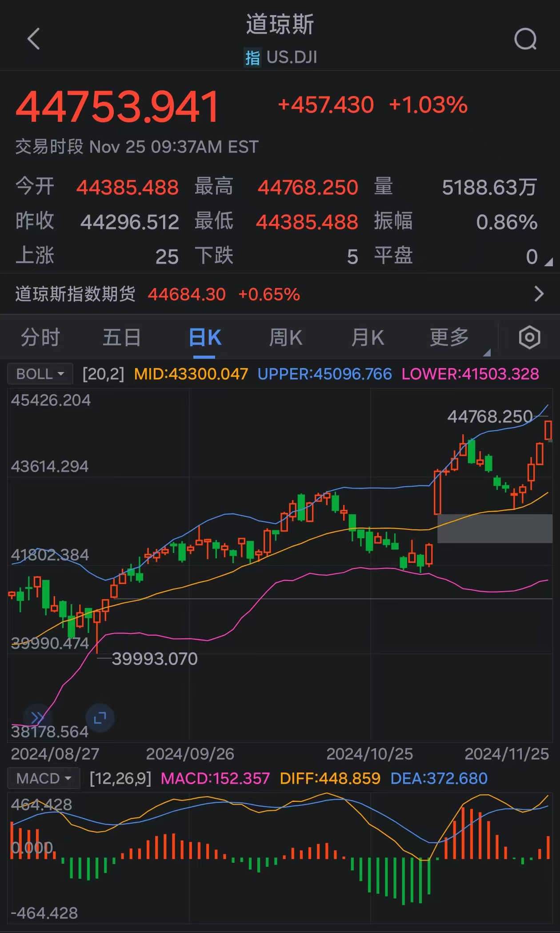Tap the fullscreen expand chart icon
Viewport: 560px width, 933px height.
coord(100,717)
